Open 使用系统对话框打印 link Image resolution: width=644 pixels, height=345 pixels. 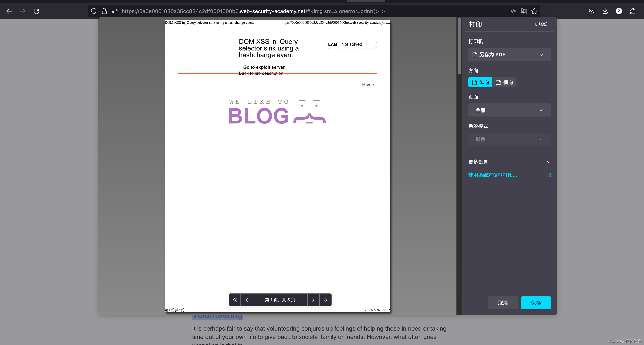[x=492, y=175]
